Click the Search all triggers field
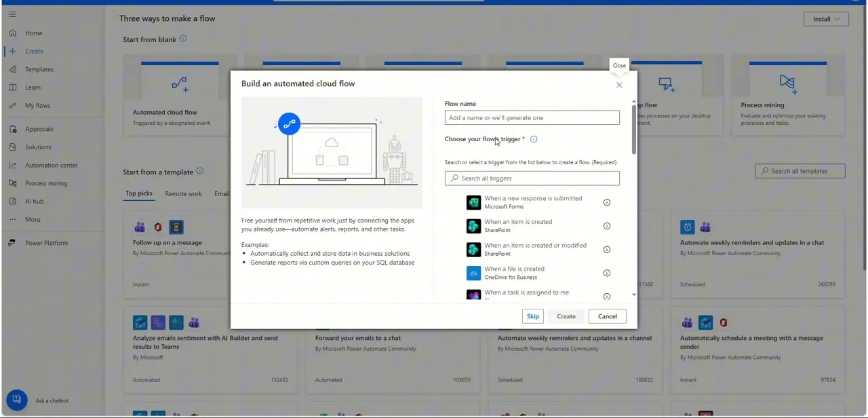 click(532, 178)
